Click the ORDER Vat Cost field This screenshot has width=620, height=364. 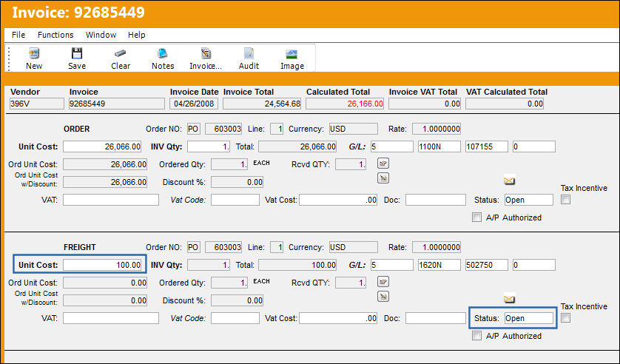(x=338, y=200)
